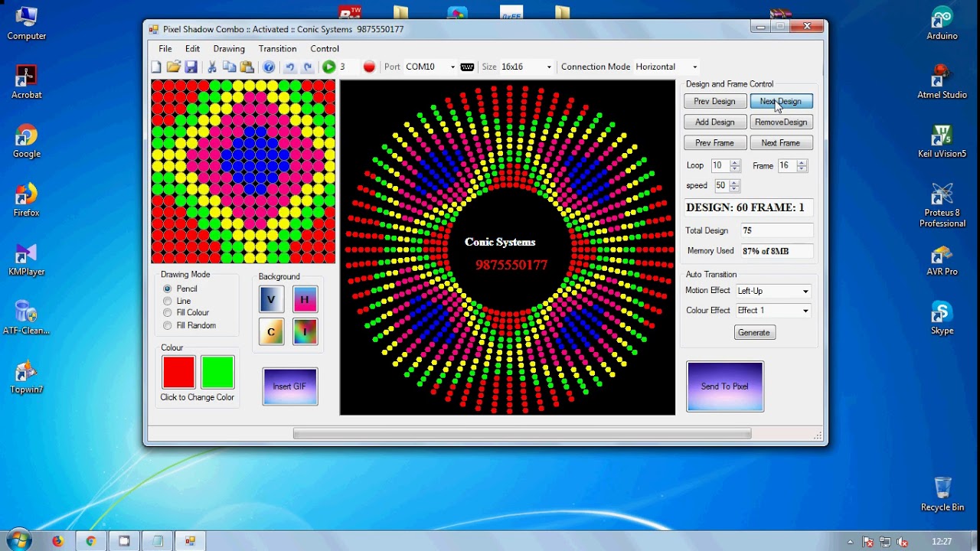
Task: Click the Redo arrow icon
Action: [308, 67]
